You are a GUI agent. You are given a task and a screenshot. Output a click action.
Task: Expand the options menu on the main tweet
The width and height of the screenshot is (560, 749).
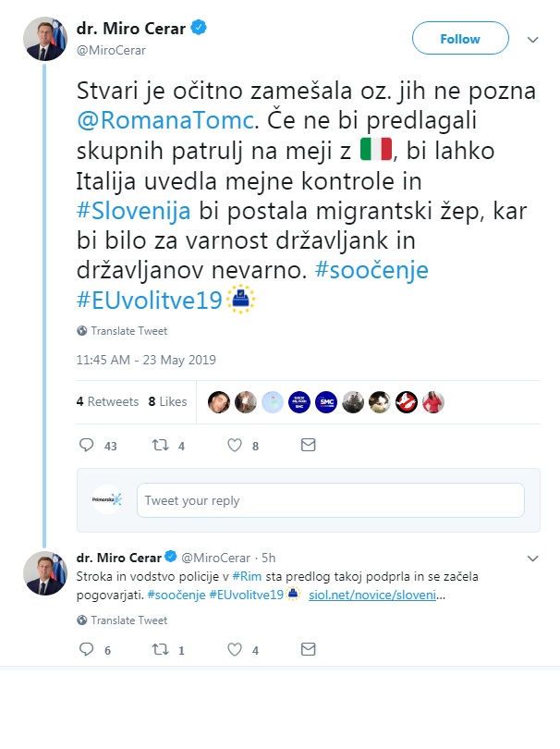[x=532, y=40]
